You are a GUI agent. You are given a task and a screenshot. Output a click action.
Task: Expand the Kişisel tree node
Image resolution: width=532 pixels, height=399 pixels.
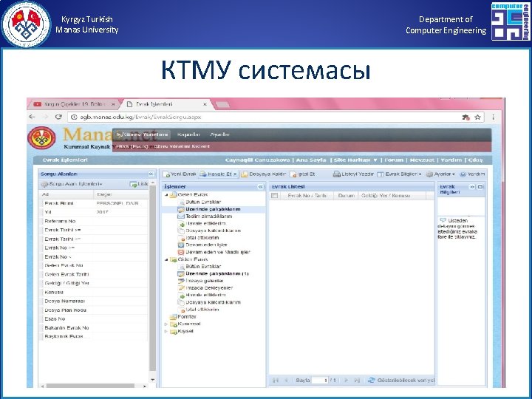coord(166,332)
